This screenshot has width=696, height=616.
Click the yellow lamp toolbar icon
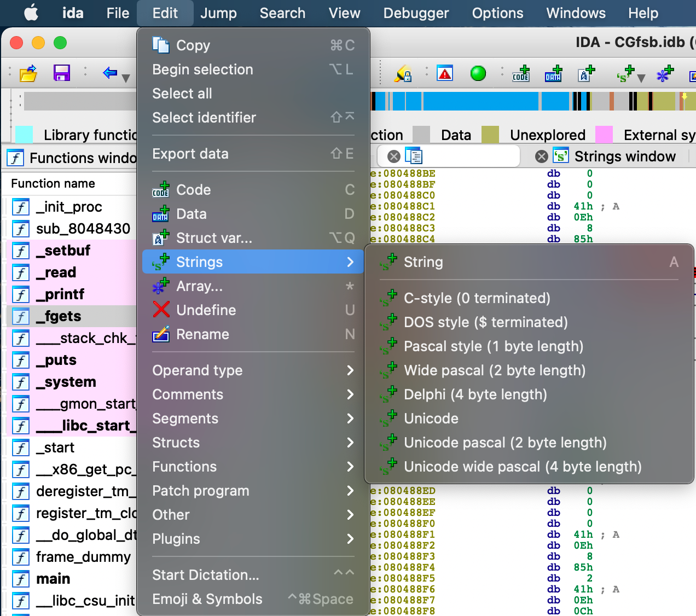coord(403,73)
